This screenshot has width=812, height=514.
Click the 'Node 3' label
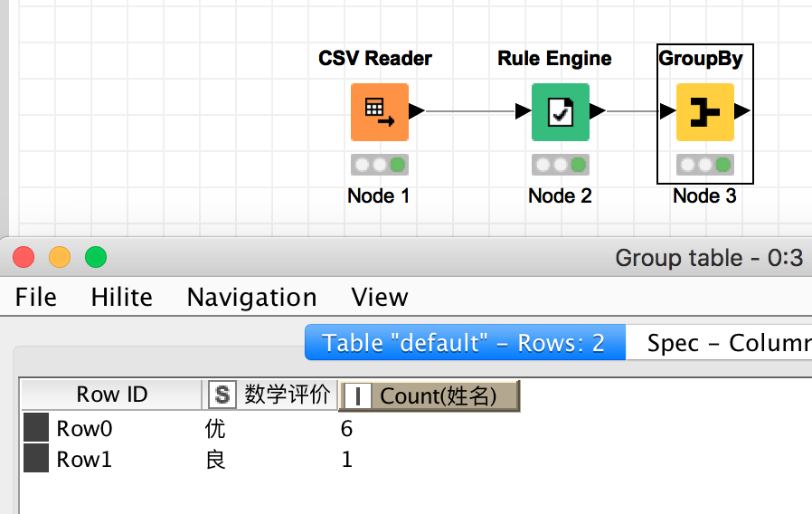click(x=704, y=195)
